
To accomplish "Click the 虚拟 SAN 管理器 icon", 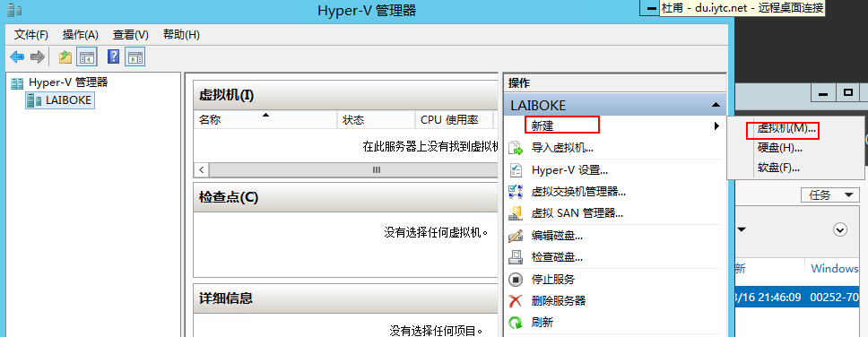I will coord(516,213).
